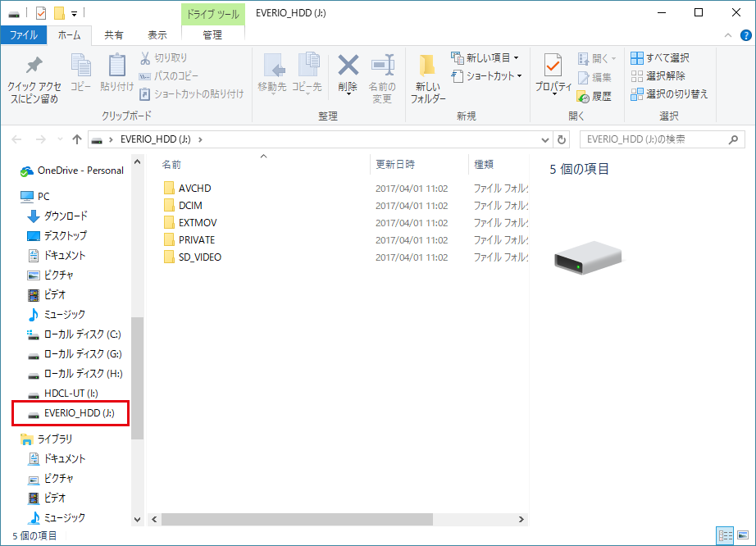This screenshot has height=546, width=756.
Task: Open History (履歴) icon
Action: 583,97
